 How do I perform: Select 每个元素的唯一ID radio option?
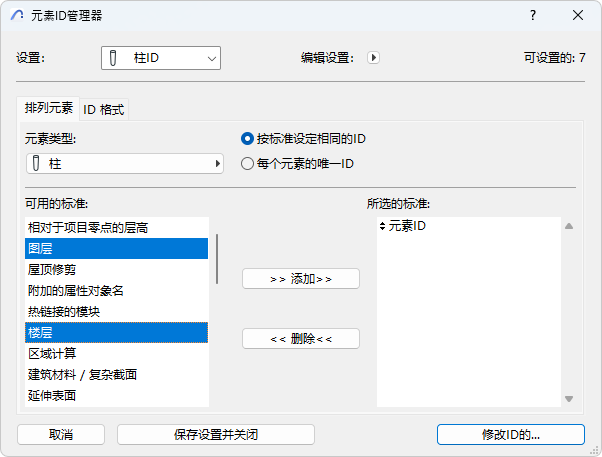[247, 163]
